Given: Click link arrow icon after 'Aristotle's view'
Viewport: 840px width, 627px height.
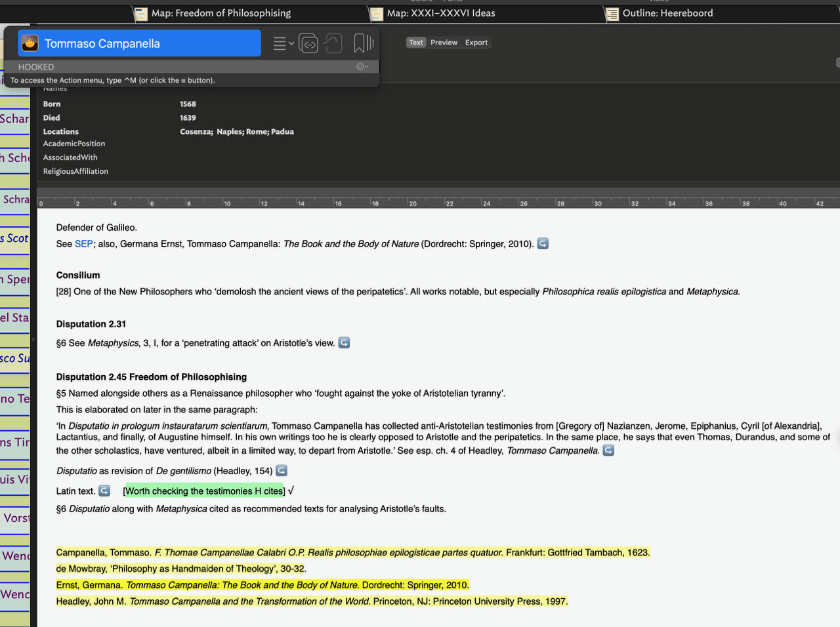Looking at the screenshot, I should pos(344,343).
